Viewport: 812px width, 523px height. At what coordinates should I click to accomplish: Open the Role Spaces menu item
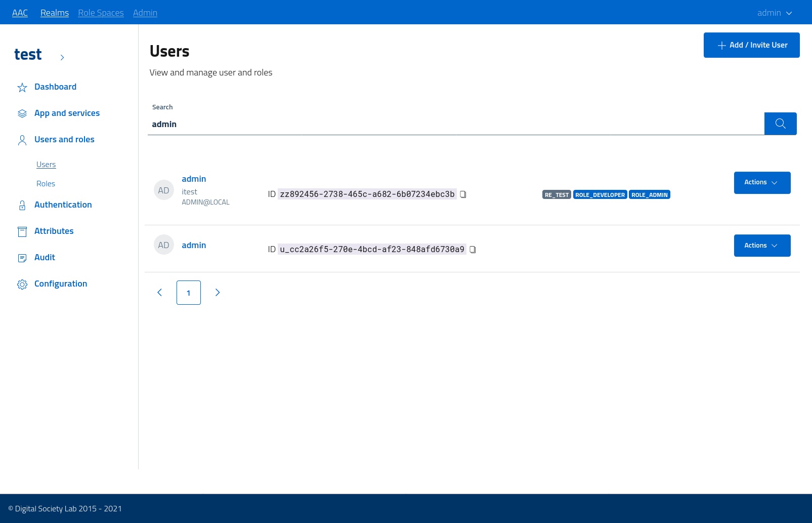pos(101,13)
